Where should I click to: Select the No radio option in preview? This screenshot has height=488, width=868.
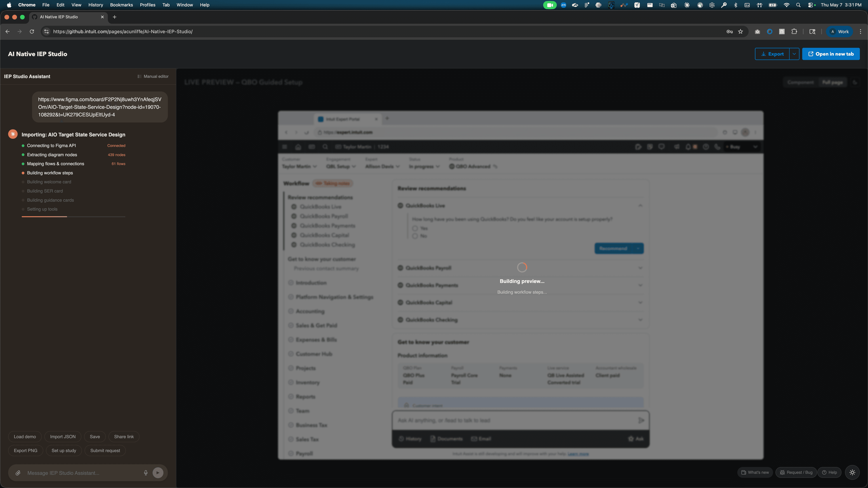click(415, 236)
